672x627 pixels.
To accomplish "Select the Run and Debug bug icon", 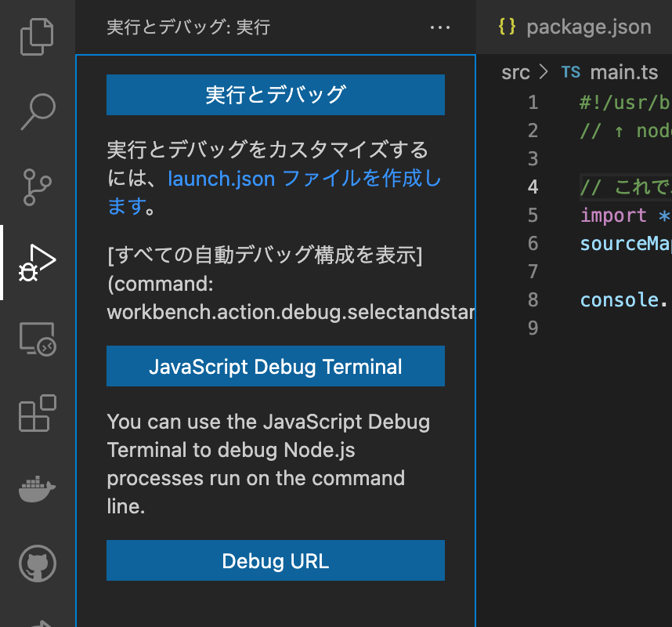I will pyautogui.click(x=37, y=263).
